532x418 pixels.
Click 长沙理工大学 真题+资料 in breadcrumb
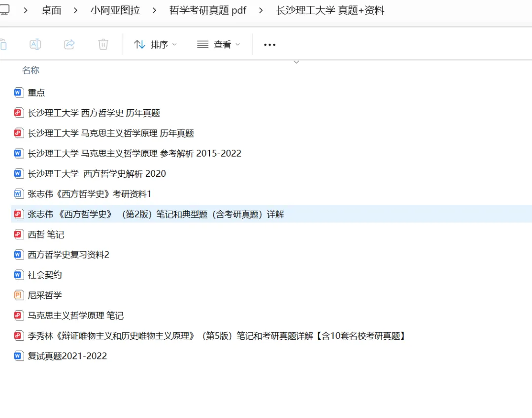pyautogui.click(x=330, y=10)
